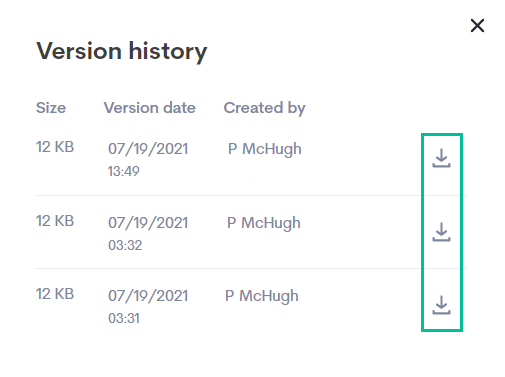505x377 pixels.
Task: Select the 12 KB size in first row
Action: point(55,147)
